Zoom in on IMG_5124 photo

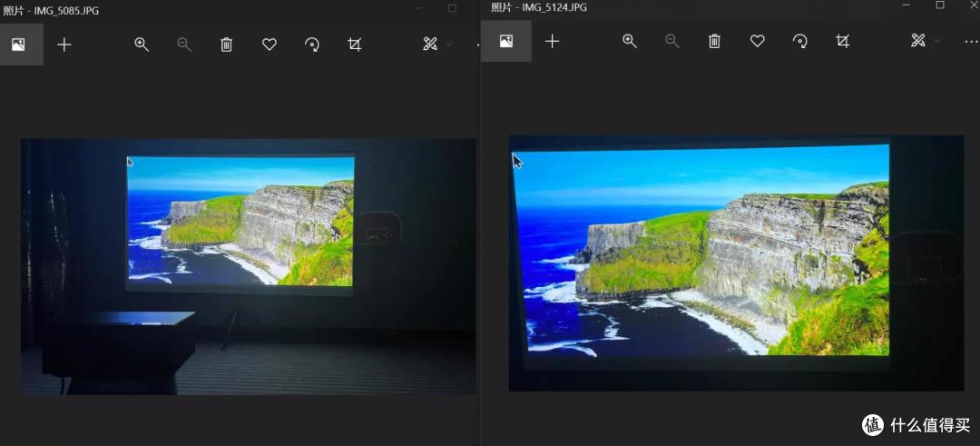630,41
